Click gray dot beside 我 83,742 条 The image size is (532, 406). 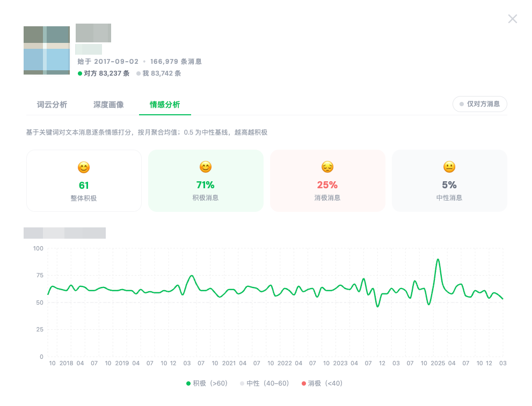139,73
